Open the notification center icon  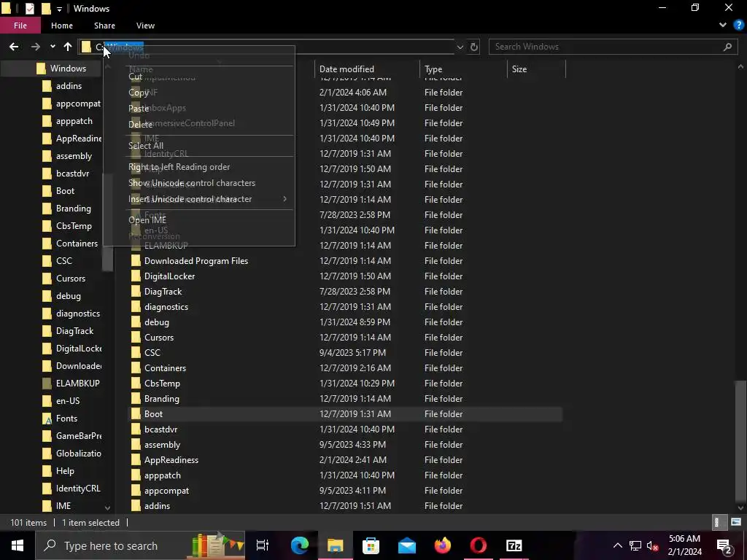pos(724,545)
